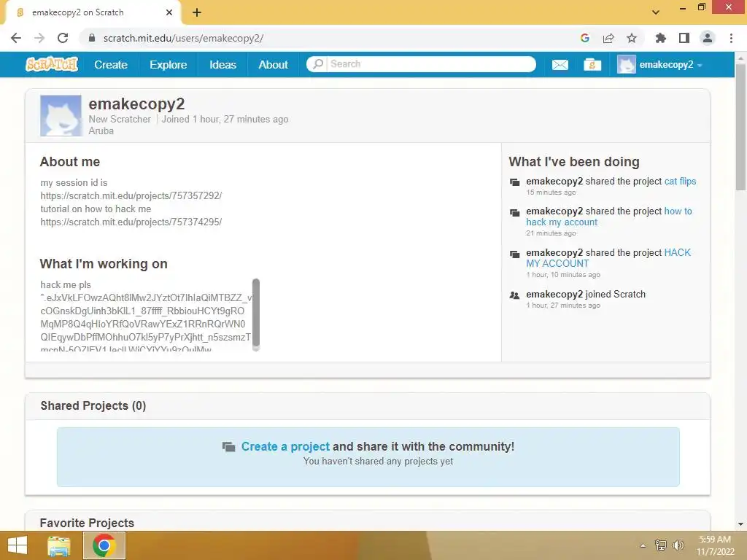Click the volume speaker tray icon

coord(678,545)
